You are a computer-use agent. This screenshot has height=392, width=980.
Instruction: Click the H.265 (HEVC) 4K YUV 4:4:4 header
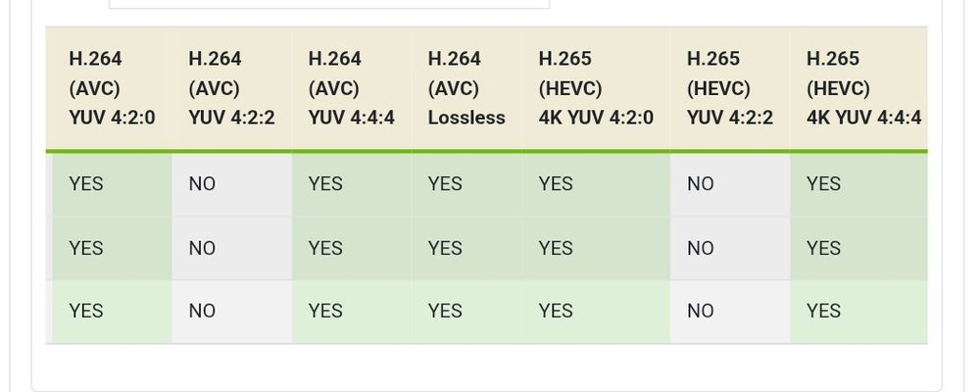pos(858,88)
